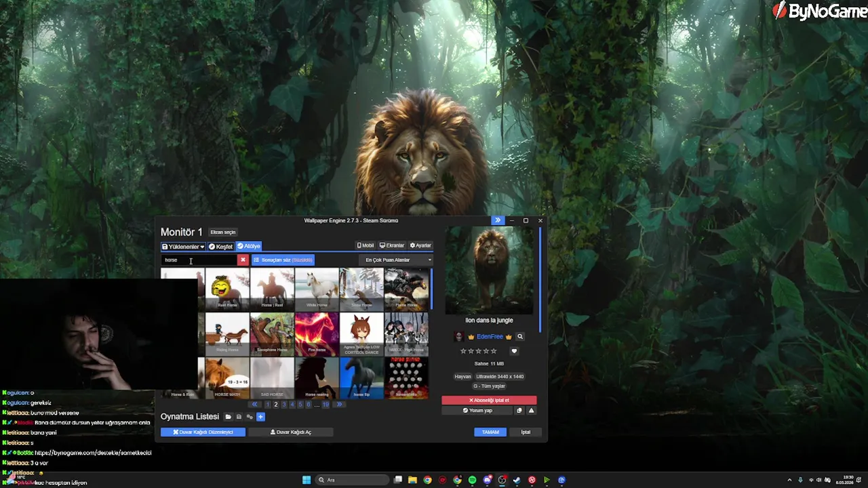
Task: Open the Yüklenenler dropdown tab
Action: click(183, 247)
